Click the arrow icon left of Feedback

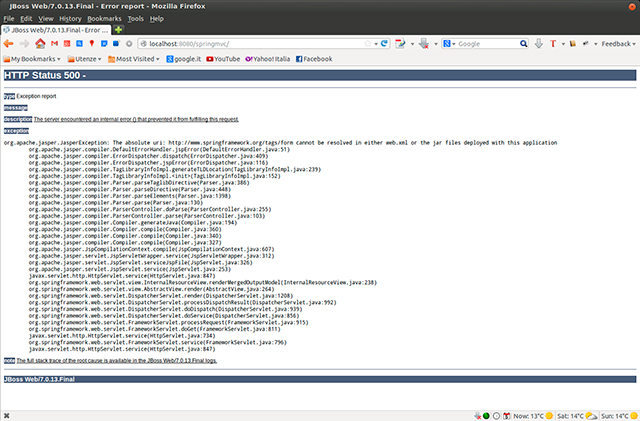pos(586,44)
